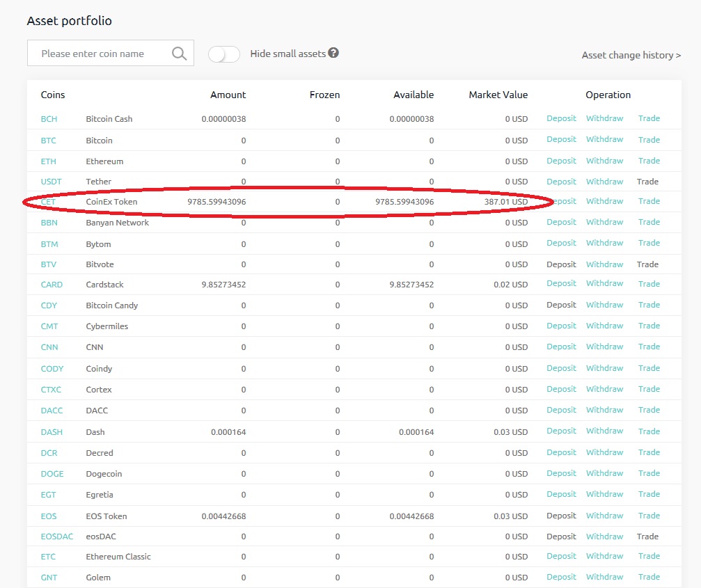The height and width of the screenshot is (588, 701).
Task: Click Deposit for Bitcoin Cash
Action: coord(561,118)
